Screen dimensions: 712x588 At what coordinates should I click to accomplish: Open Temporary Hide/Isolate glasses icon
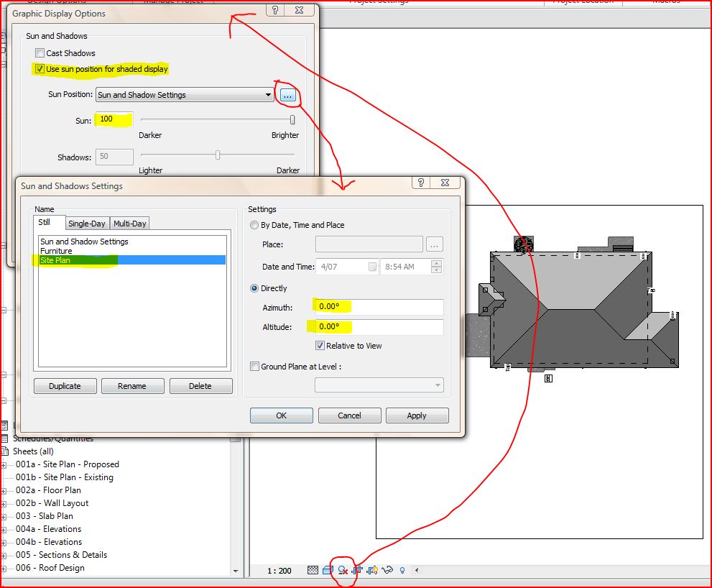[x=387, y=570]
